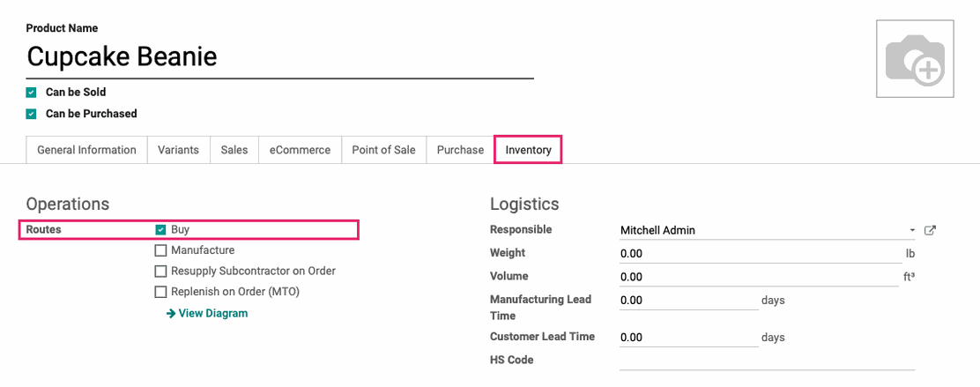Click the Weight input field

[x=760, y=253]
